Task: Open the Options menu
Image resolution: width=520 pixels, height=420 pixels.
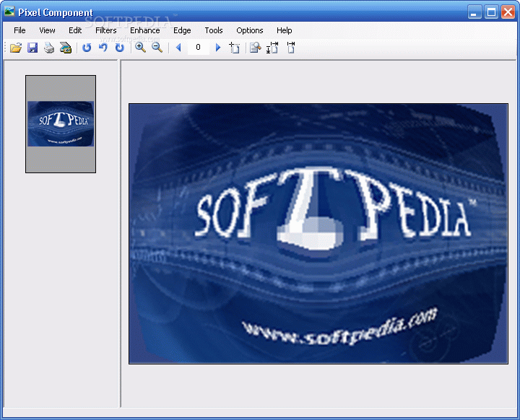Action: [250, 30]
